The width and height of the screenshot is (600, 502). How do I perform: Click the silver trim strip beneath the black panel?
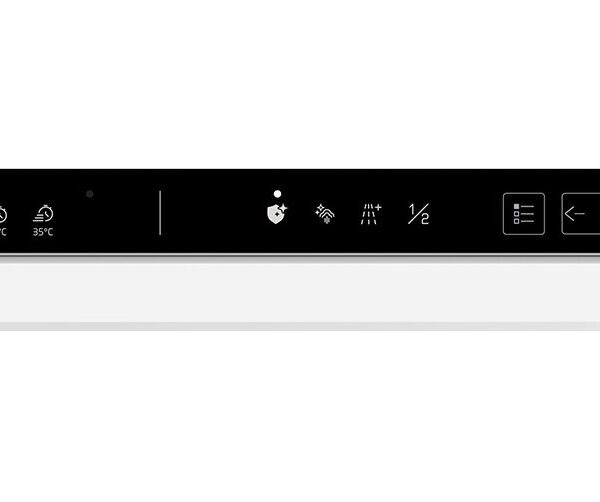(x=300, y=256)
